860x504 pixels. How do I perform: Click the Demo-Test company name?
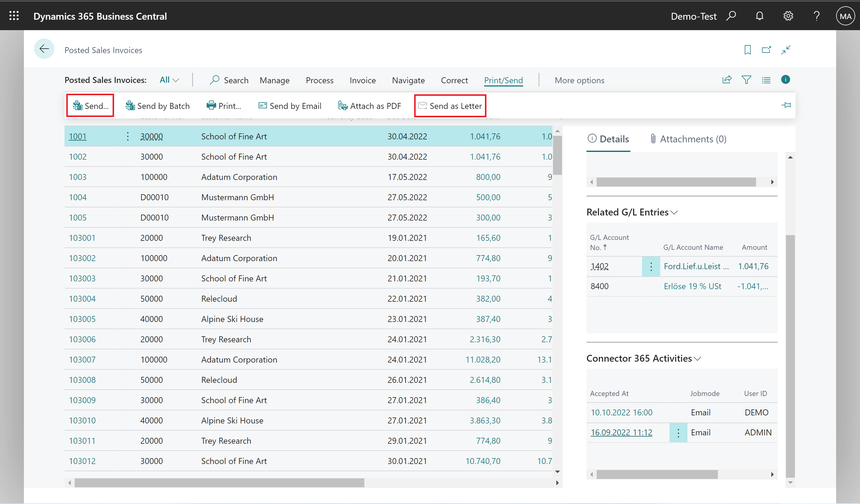tap(693, 16)
